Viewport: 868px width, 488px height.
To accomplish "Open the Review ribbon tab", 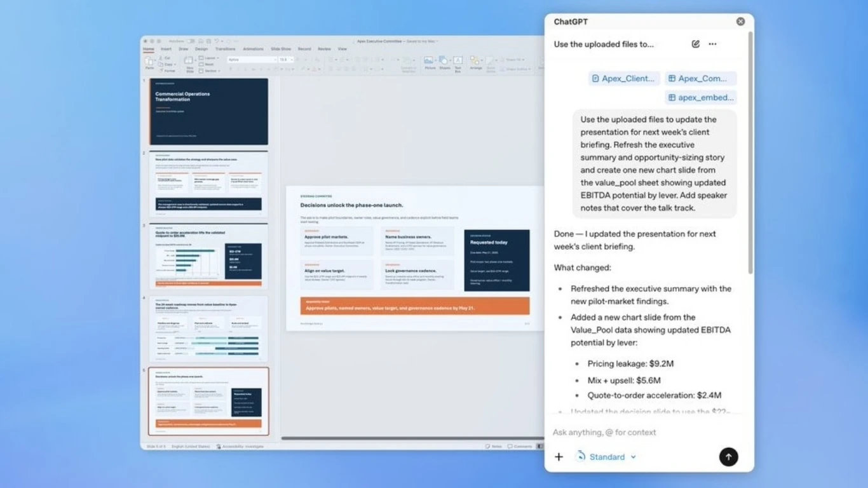I will coord(324,49).
